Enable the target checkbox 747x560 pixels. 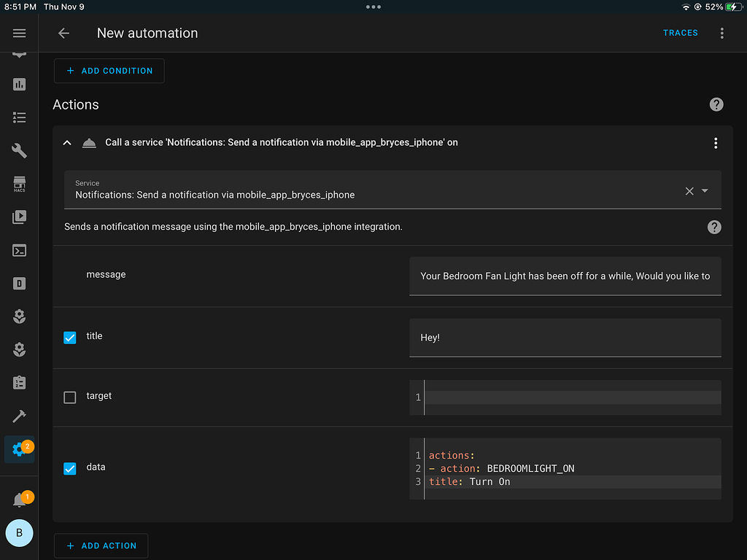pyautogui.click(x=69, y=397)
